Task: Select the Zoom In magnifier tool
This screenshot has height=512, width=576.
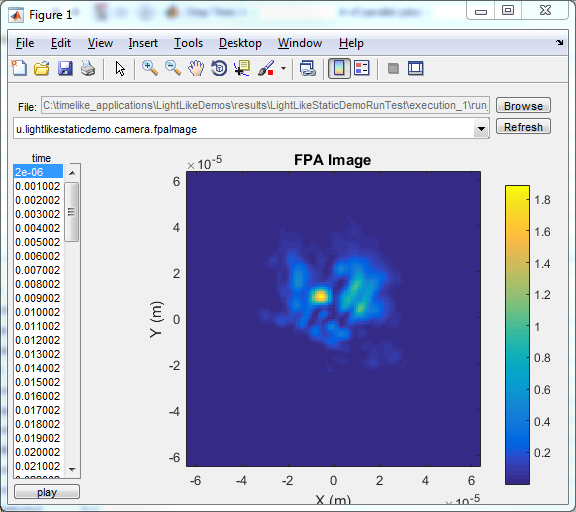Action: click(150, 68)
